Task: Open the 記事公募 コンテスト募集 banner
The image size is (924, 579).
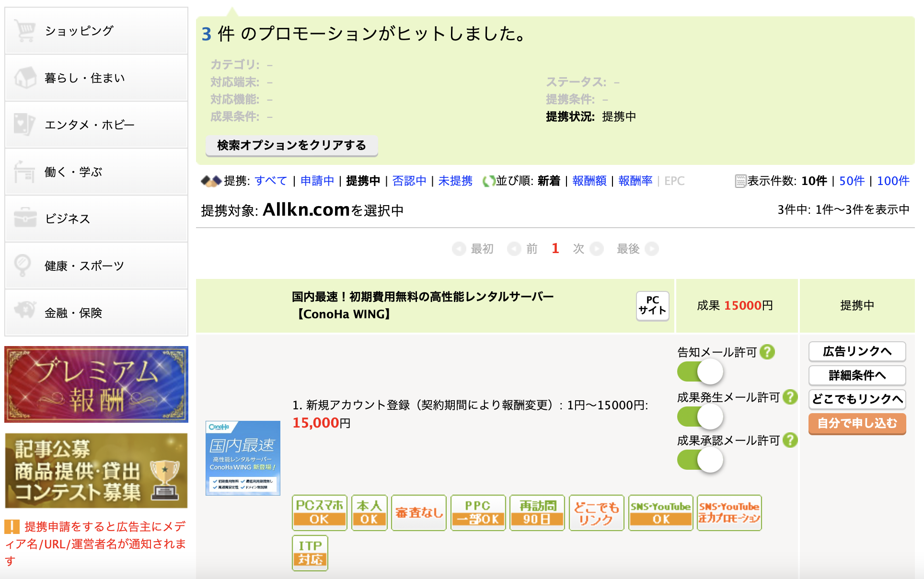Action: 96,471
